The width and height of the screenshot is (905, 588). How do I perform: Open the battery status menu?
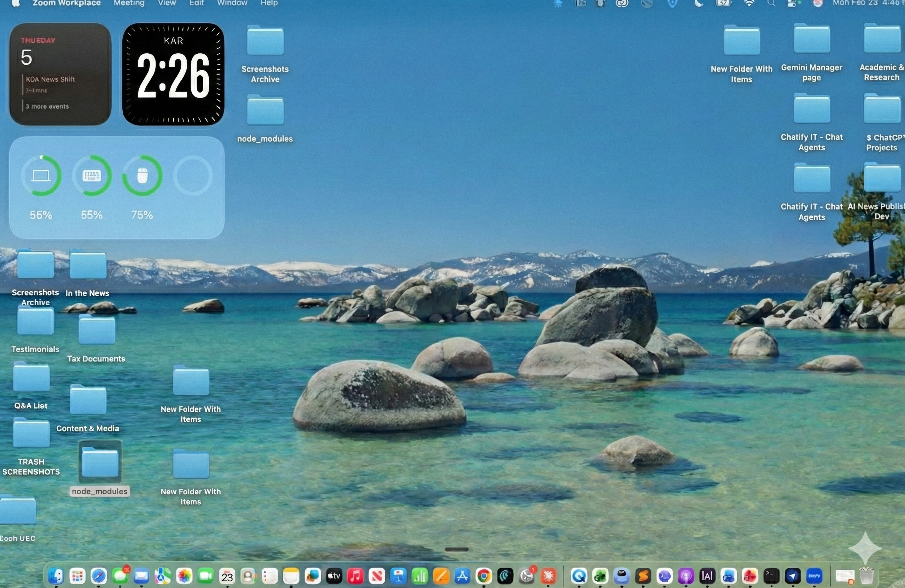click(724, 4)
